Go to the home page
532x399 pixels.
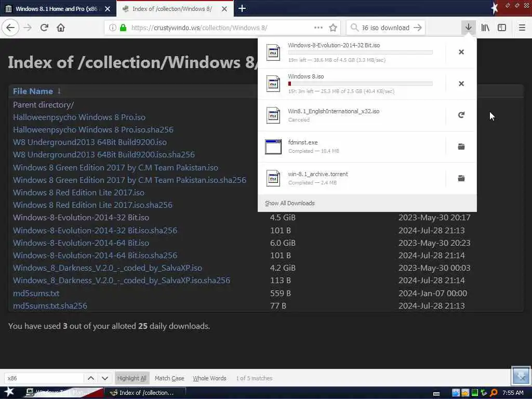click(x=61, y=28)
